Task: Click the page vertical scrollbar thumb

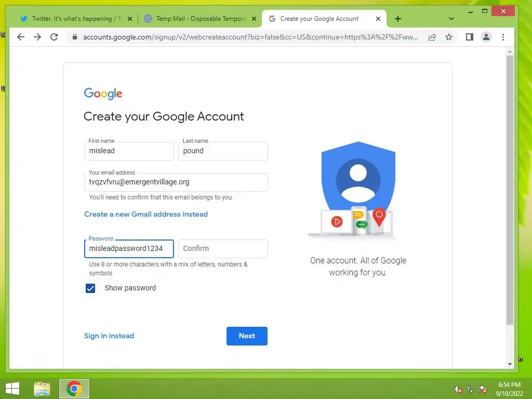Action: click(510, 190)
